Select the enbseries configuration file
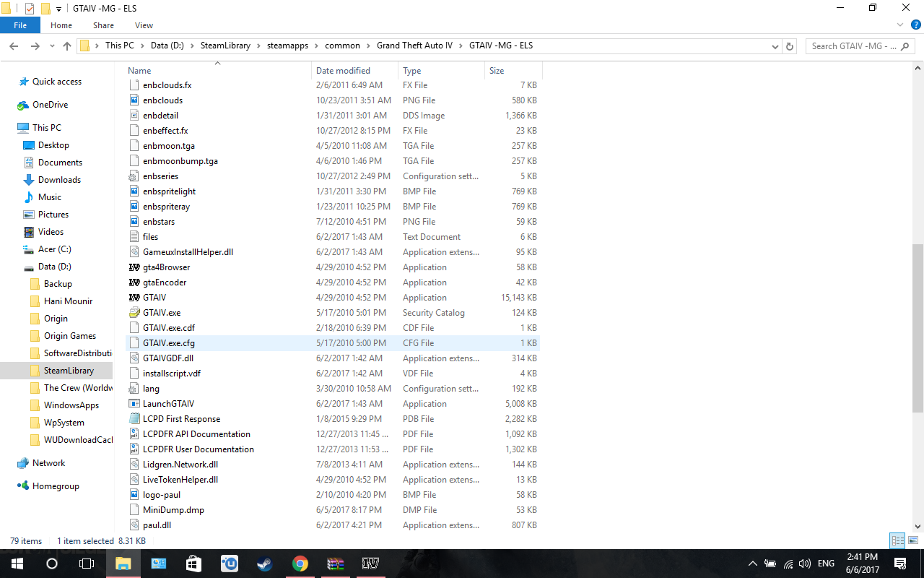924x578 pixels. point(160,176)
